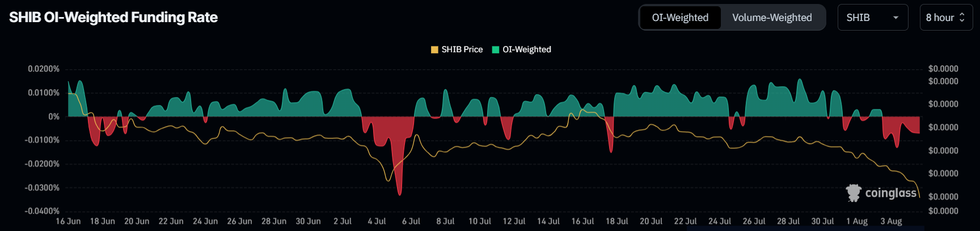Screen dimensions: 980x231
Task: Open the SHIB coin dropdown
Action: tap(872, 18)
